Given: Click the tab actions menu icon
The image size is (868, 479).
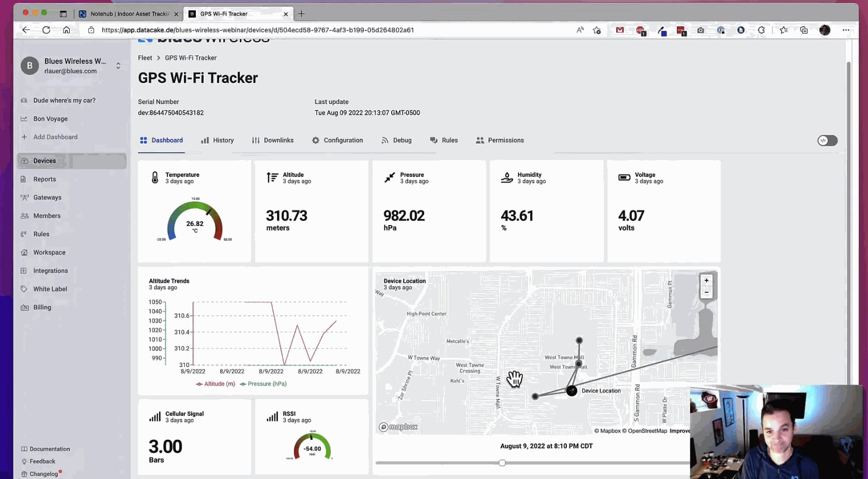Looking at the screenshot, I should (63, 14).
